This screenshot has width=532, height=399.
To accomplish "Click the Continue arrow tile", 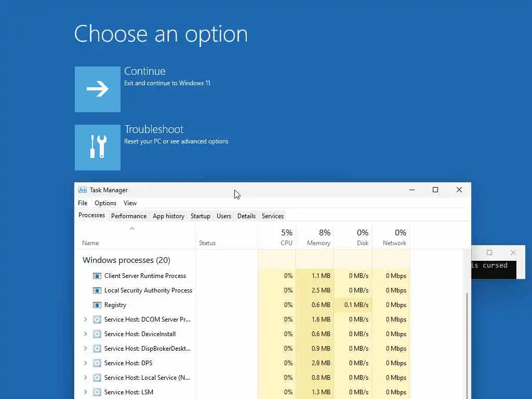I will tap(97, 89).
